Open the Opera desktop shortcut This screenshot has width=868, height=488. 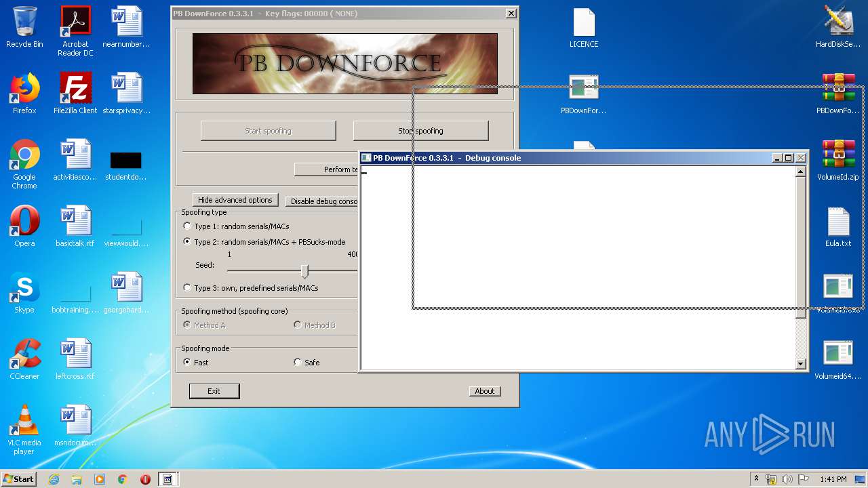24,226
